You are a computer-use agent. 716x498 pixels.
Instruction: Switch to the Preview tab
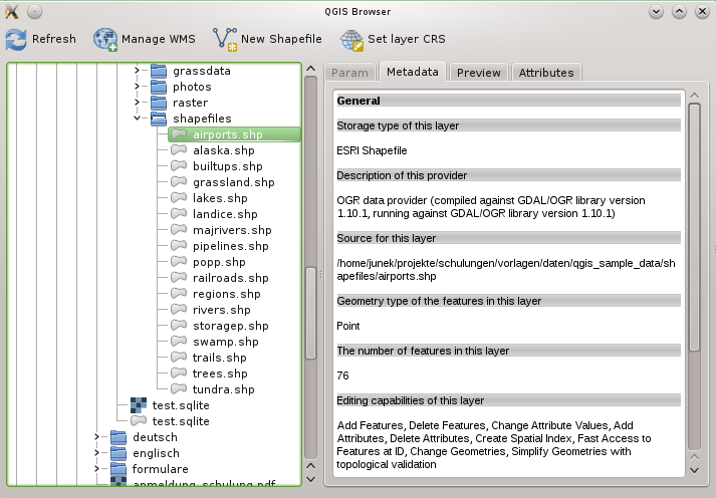click(479, 73)
